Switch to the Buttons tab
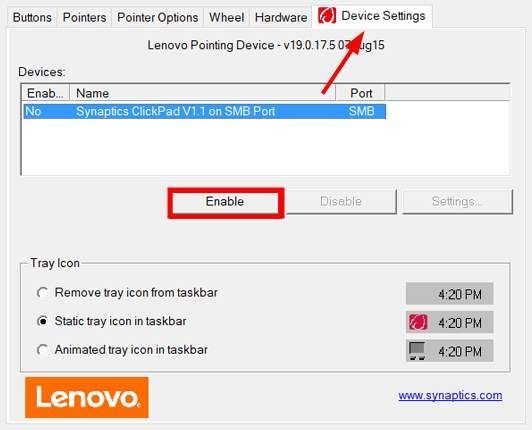This screenshot has height=430, width=532. coord(32,17)
